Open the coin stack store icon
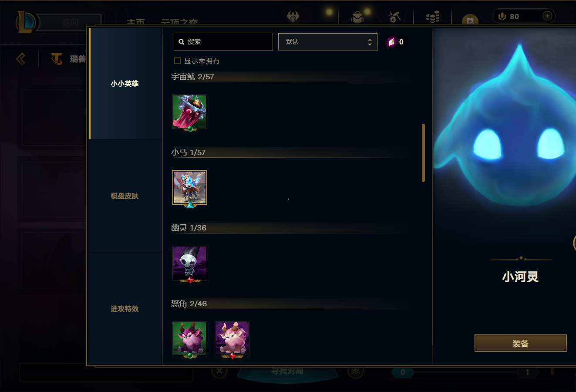Screen dimensions: 576x392 tap(432, 17)
